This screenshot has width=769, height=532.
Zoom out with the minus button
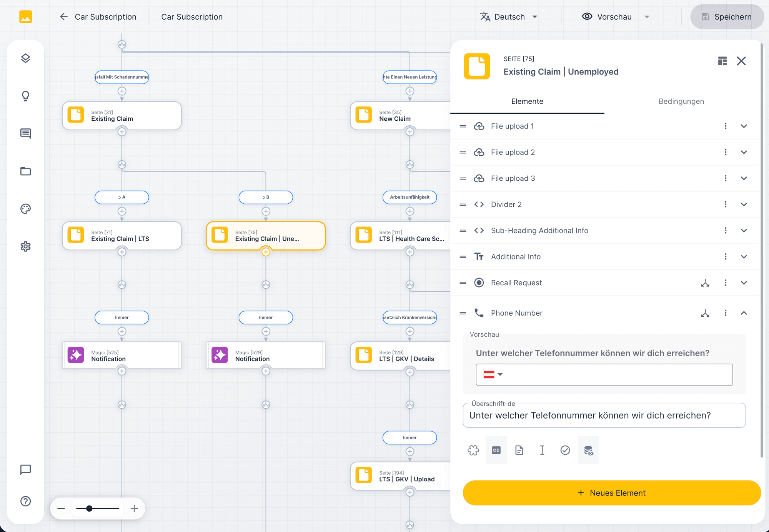tap(61, 509)
